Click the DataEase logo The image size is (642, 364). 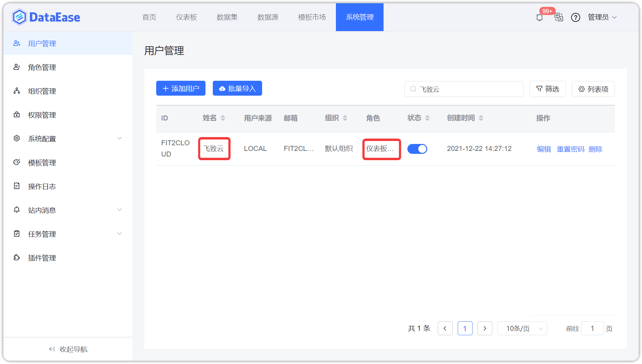46,17
